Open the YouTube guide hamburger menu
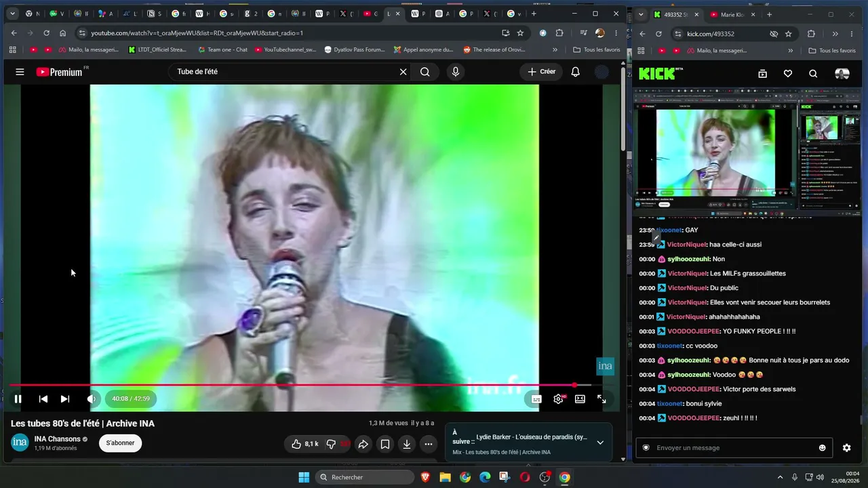Viewport: 868px width, 488px height. click(x=20, y=72)
